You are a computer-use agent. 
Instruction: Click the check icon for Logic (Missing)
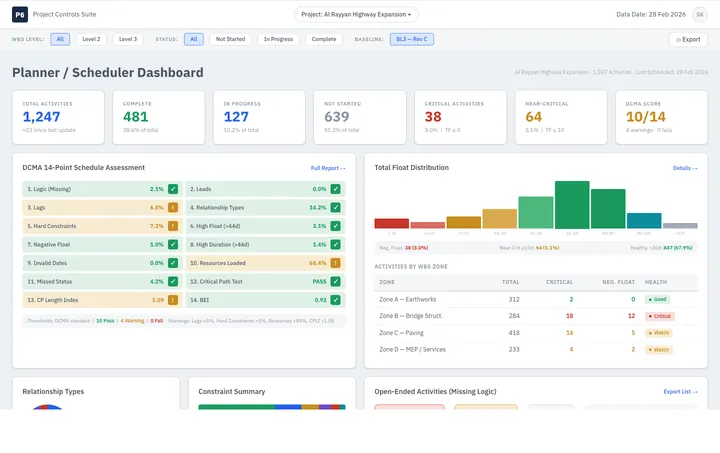173,189
